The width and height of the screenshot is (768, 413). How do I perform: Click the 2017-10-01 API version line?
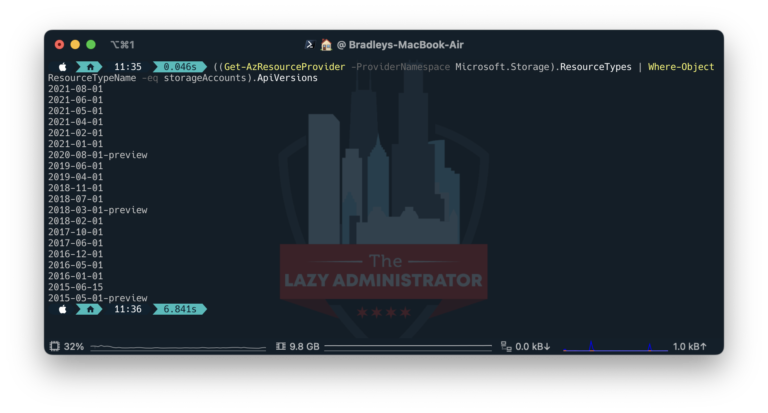[75, 232]
